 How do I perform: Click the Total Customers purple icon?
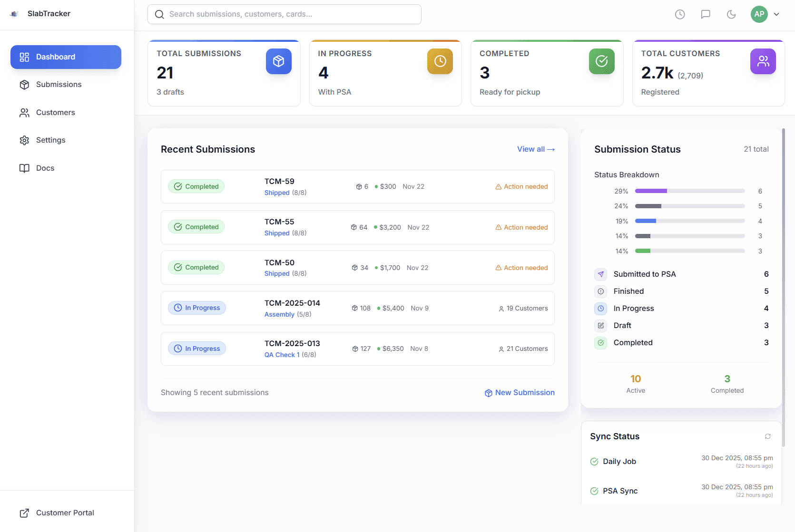pos(763,61)
